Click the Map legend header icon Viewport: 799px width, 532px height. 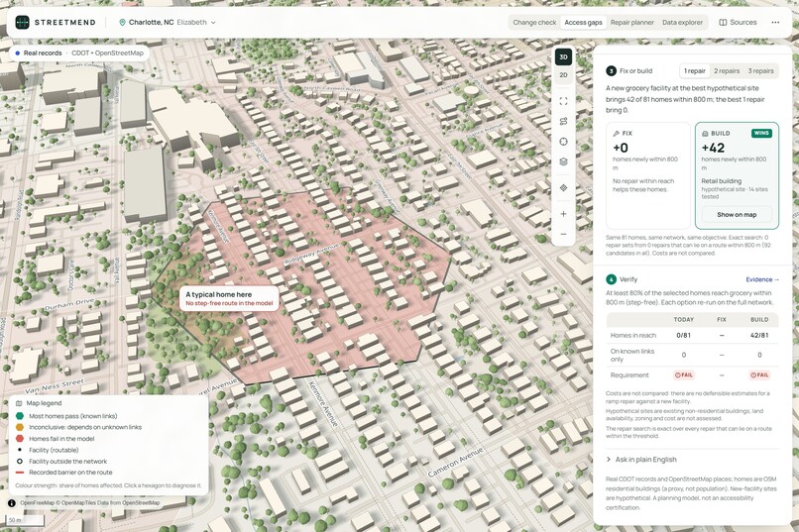(19, 403)
